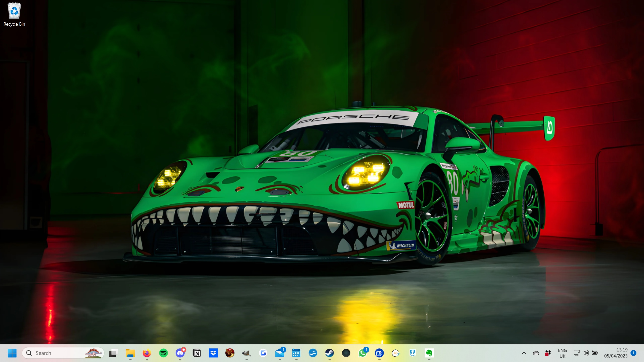Check WhatsApp's unread message
Viewport: 644px width, 362px height.
tap(363, 353)
